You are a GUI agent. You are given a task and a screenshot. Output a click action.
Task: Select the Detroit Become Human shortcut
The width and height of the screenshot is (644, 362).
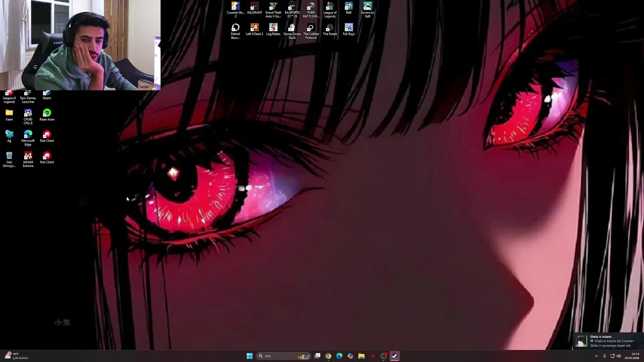pyautogui.click(x=235, y=31)
